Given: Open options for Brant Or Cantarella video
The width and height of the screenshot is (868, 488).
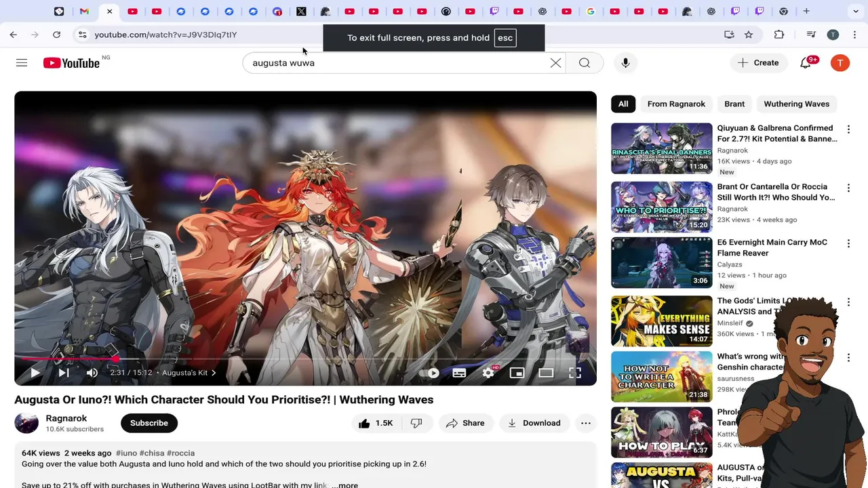Looking at the screenshot, I should [848, 188].
